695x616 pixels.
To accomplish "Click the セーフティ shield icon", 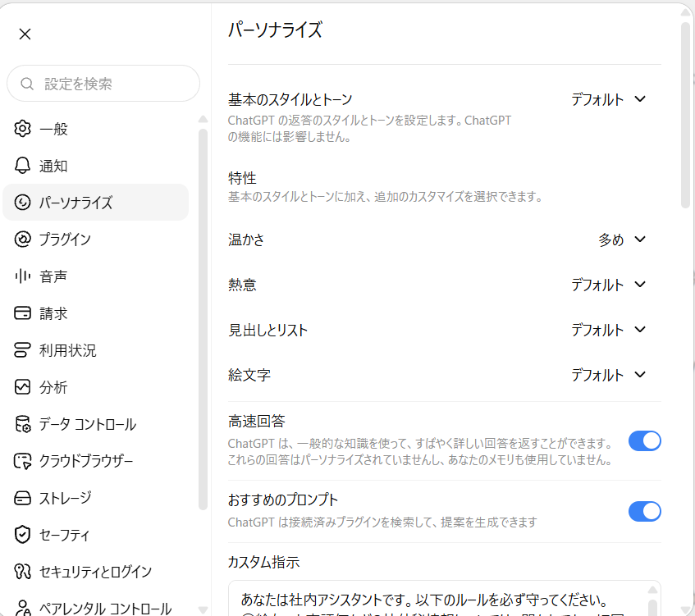I will (22, 535).
